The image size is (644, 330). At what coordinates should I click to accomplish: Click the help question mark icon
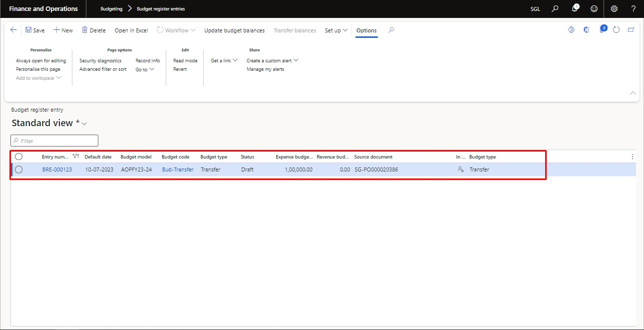tap(634, 8)
